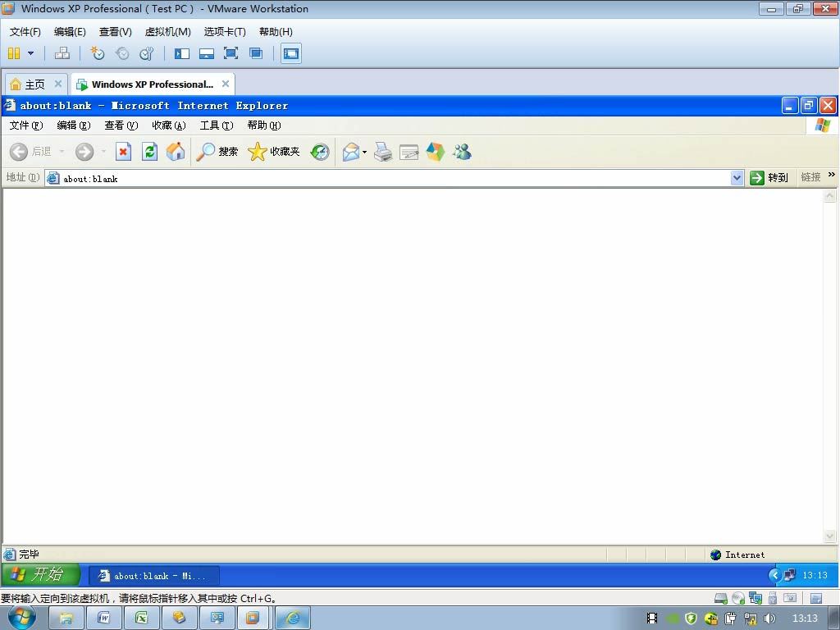This screenshot has width=840, height=630.
Task: Click the 链接 links toolbar label
Action: (810, 177)
